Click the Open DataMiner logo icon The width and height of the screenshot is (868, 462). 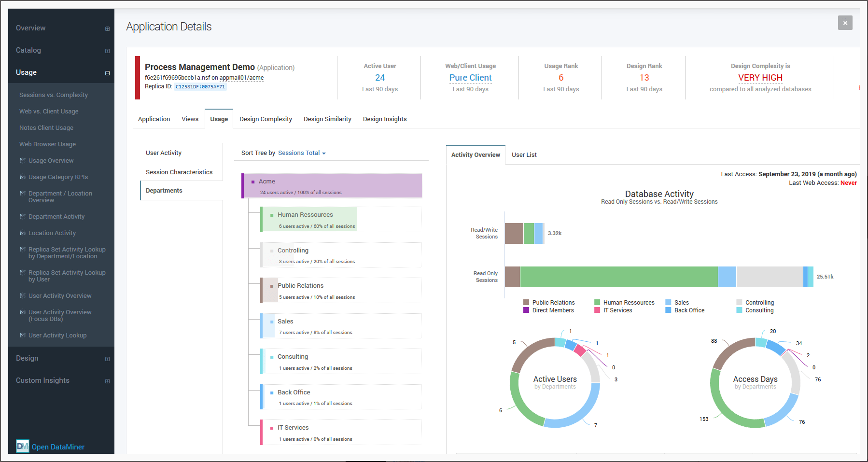22,446
